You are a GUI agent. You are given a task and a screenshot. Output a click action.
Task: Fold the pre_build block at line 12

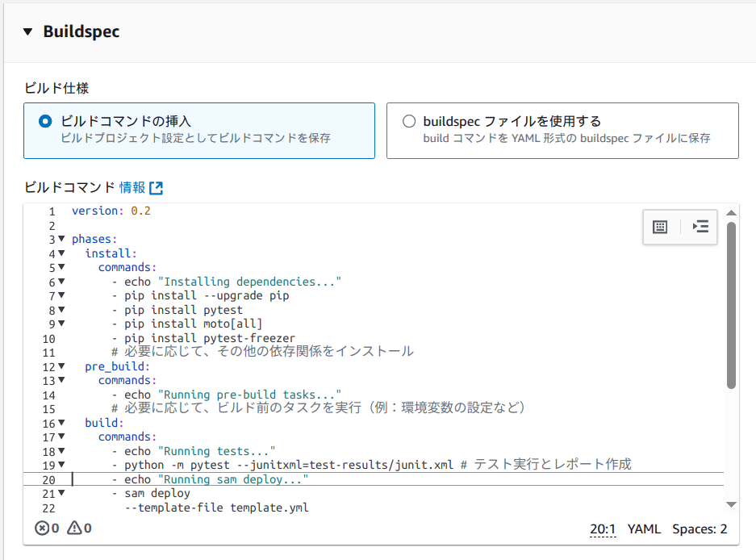pyautogui.click(x=61, y=366)
